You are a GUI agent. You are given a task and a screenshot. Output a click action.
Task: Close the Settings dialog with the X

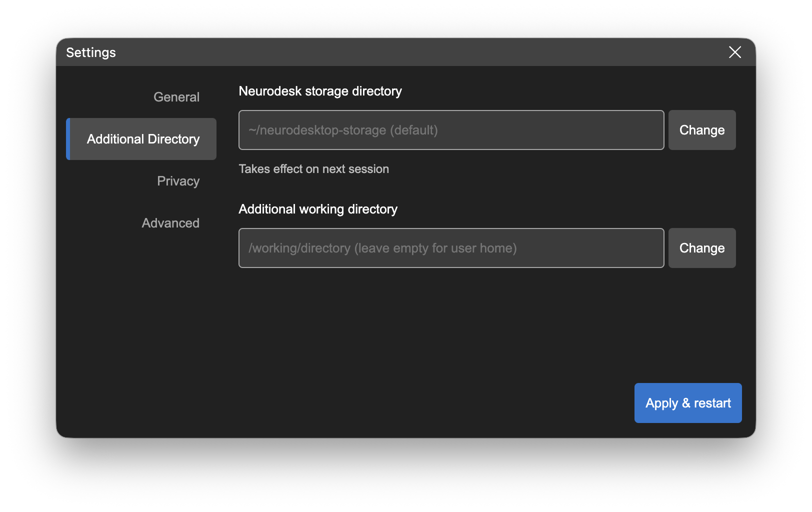(x=734, y=52)
